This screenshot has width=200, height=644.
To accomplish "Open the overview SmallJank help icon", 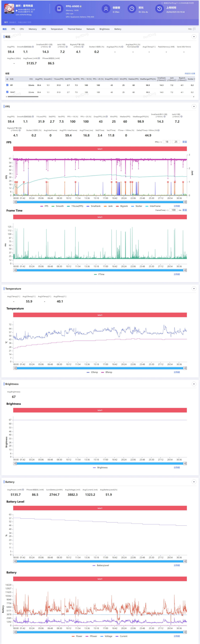I will [x=50, y=47].
